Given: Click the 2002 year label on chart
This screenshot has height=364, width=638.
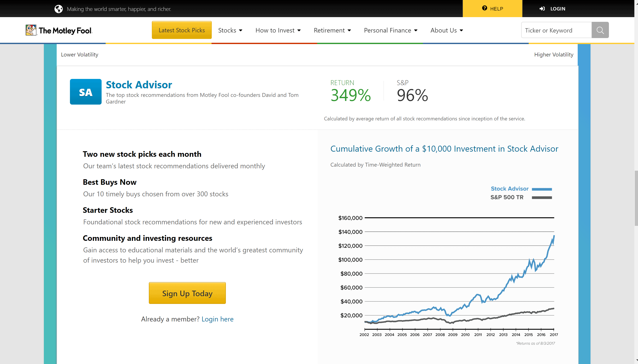Looking at the screenshot, I should click(364, 334).
